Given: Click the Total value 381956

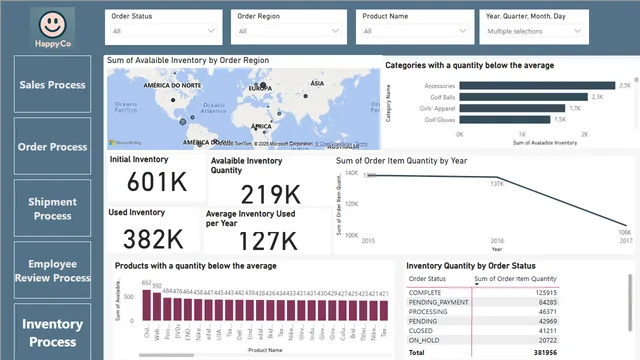Looking at the screenshot, I should click(x=545, y=353).
